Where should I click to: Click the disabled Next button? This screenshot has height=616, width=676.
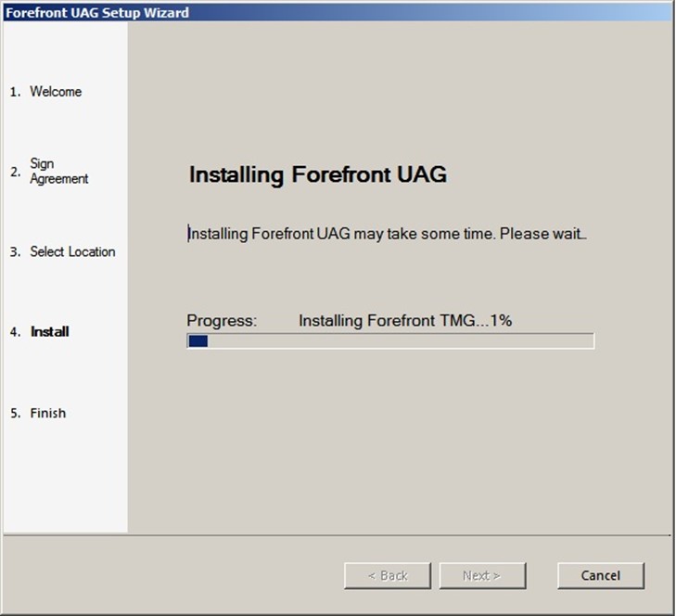pos(482,575)
